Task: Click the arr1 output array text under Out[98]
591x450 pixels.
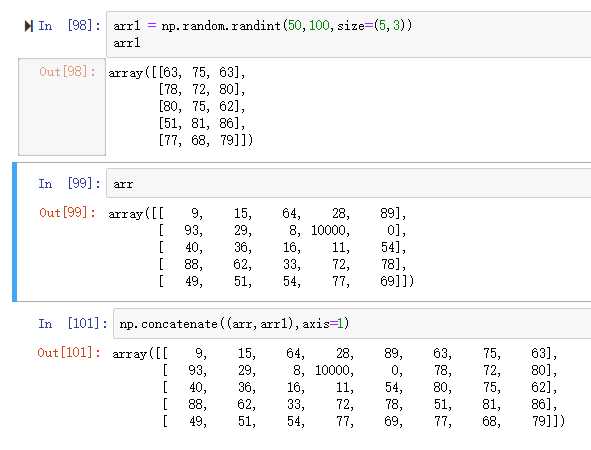Action: coord(181,106)
